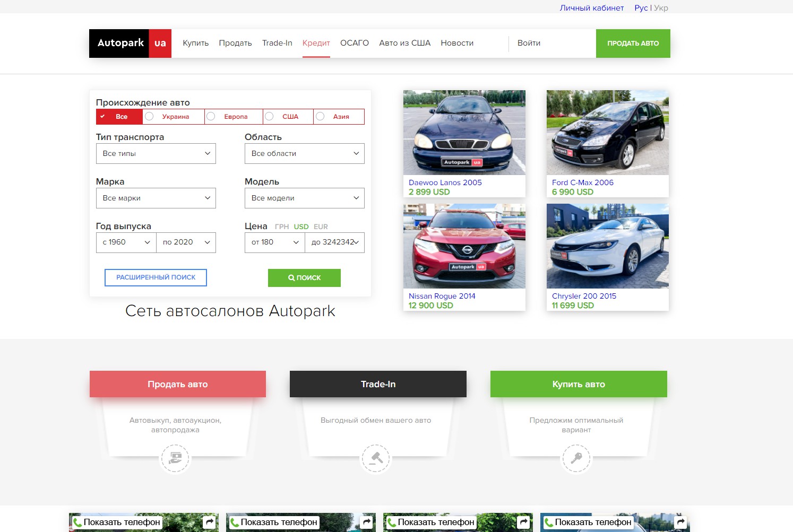
Task: Switch price currency to EUR
Action: tap(321, 226)
